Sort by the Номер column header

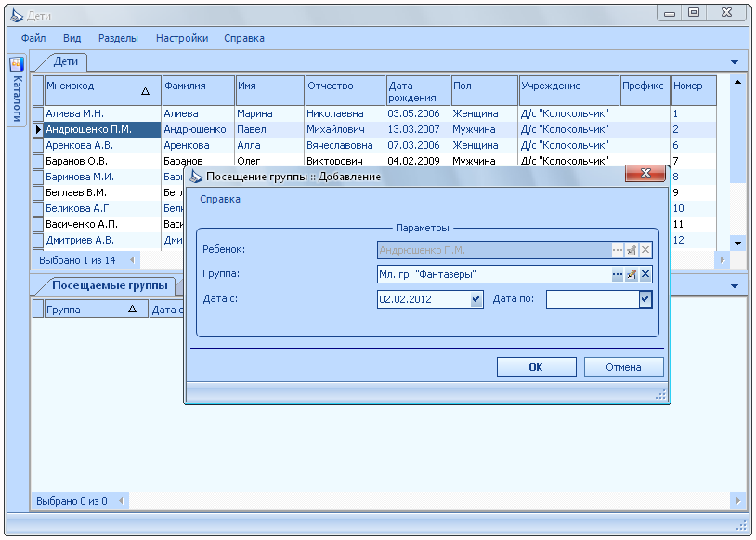point(694,90)
